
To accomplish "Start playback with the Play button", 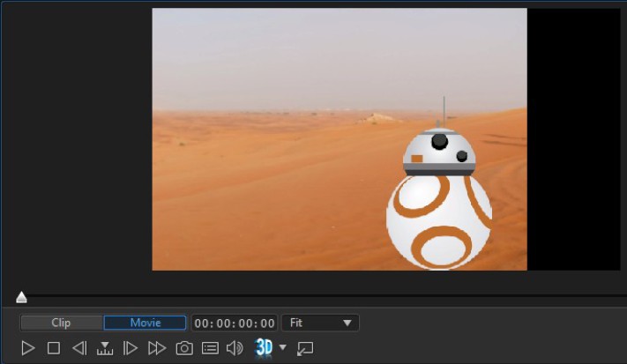I will [28, 348].
